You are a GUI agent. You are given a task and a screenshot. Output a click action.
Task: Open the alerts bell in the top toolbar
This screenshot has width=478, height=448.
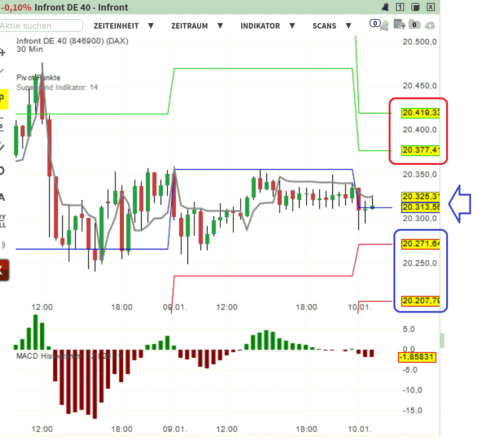[385, 25]
